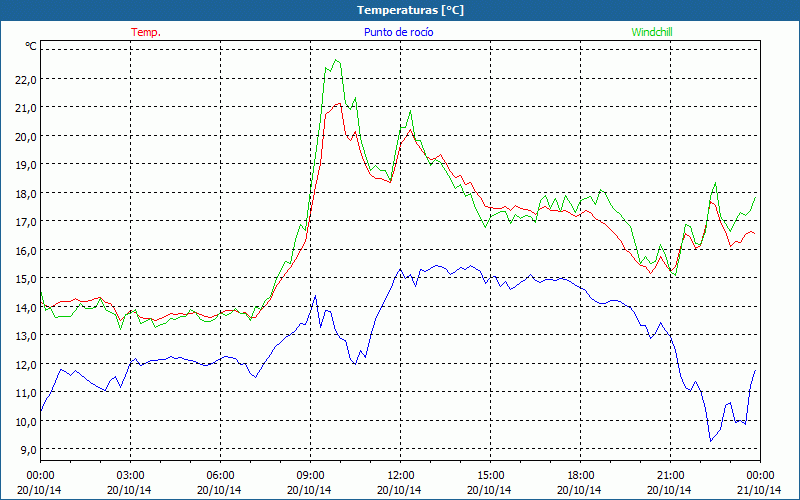The height and width of the screenshot is (500, 800).
Task: Click the 06:00 time axis label
Action: coord(220,476)
